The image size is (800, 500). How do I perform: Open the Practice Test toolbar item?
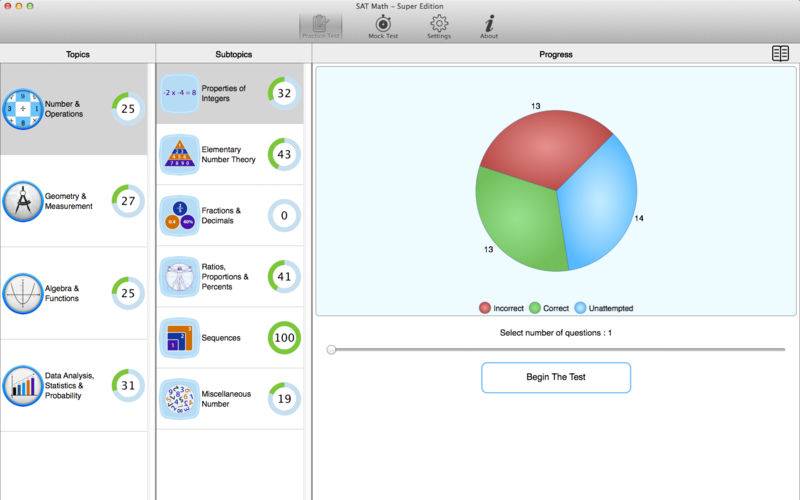pos(320,27)
